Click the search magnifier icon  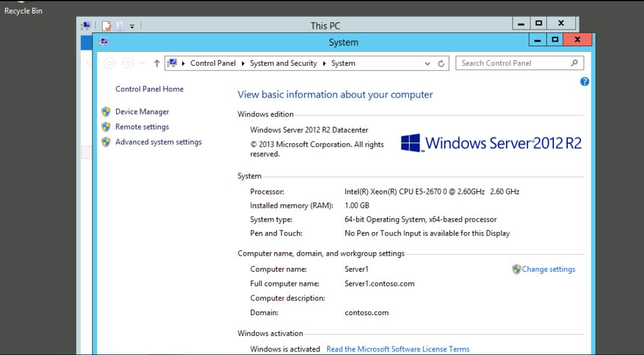tap(574, 63)
